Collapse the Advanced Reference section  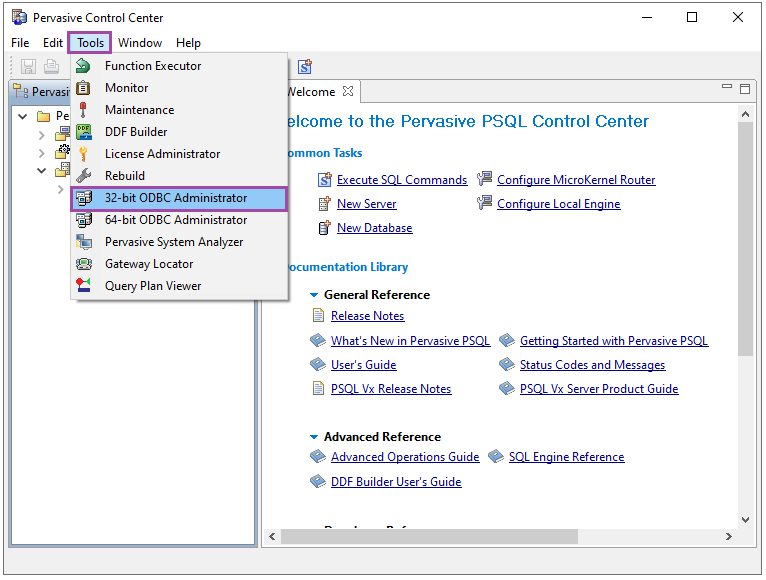pyautogui.click(x=314, y=436)
